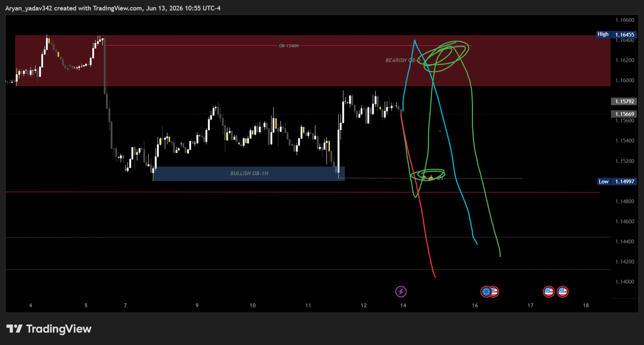Click the 1.14997 low price value

point(625,182)
